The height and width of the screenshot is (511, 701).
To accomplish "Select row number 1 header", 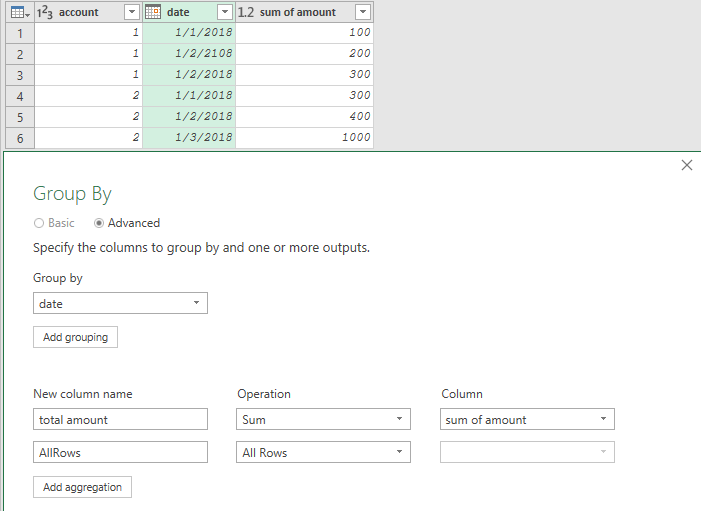I will (20, 33).
